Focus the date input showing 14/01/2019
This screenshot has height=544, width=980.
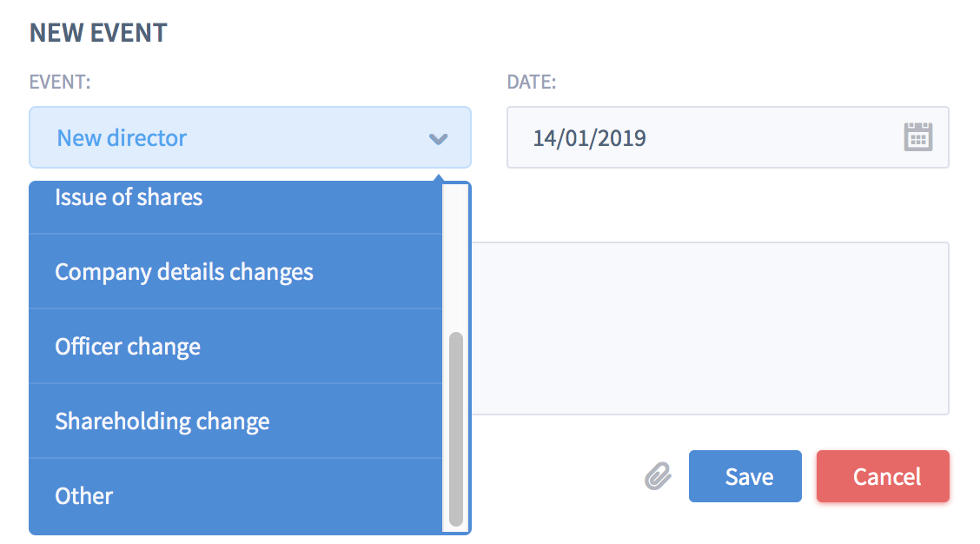[727, 137]
